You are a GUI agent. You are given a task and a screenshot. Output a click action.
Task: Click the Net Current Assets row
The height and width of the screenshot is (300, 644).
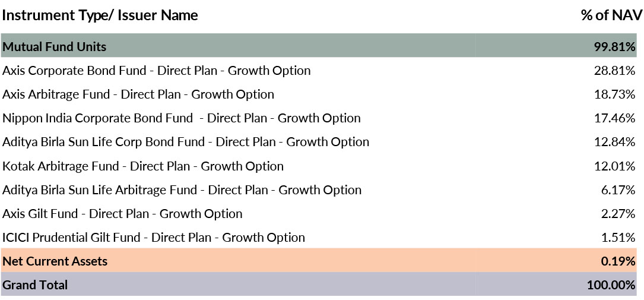click(55, 261)
